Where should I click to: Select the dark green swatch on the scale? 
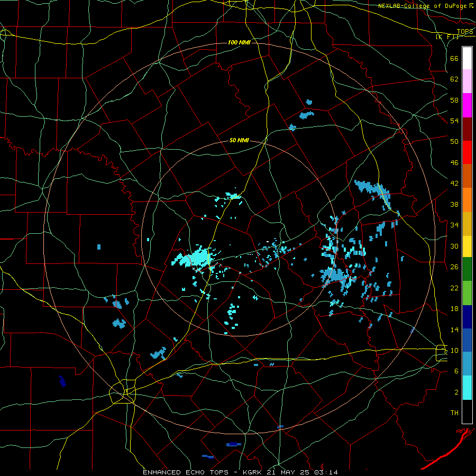467,269
